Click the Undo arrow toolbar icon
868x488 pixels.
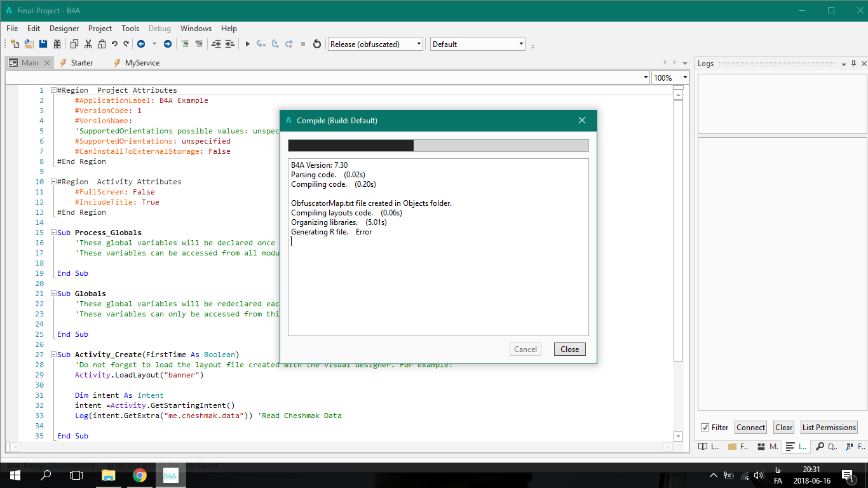pos(114,44)
